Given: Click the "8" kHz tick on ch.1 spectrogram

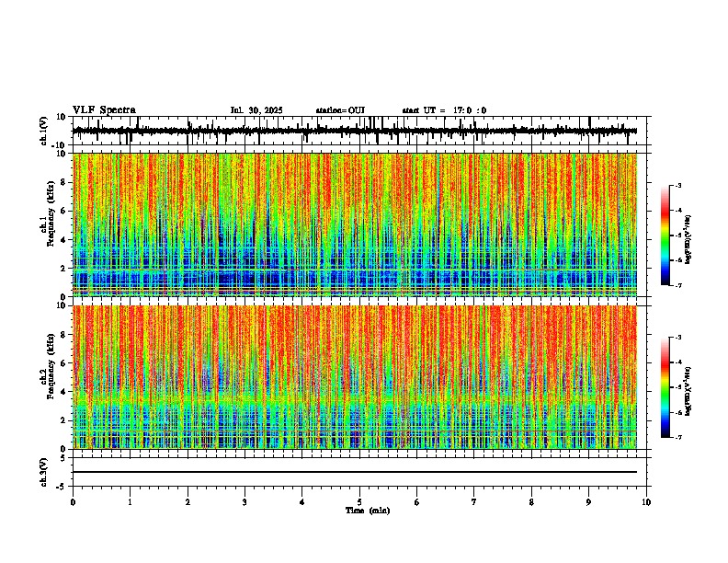Looking at the screenshot, I should (x=64, y=182).
